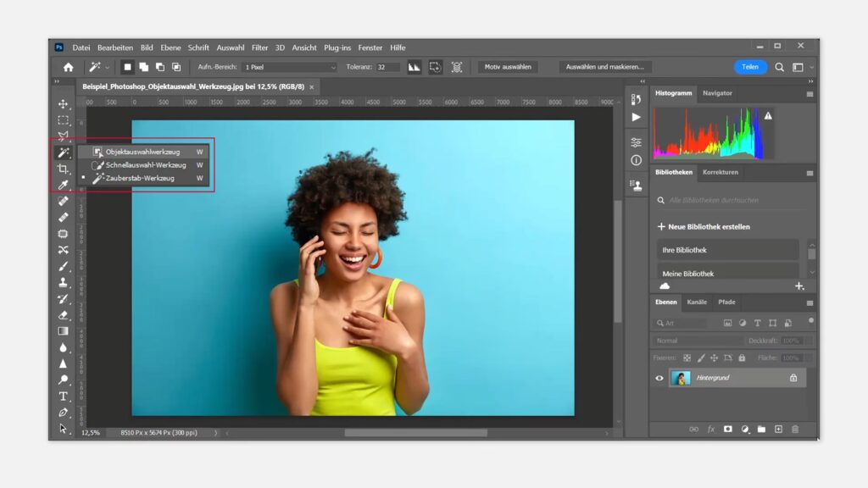Click the Toleranz input field
This screenshot has height=488, width=868.
pos(387,67)
